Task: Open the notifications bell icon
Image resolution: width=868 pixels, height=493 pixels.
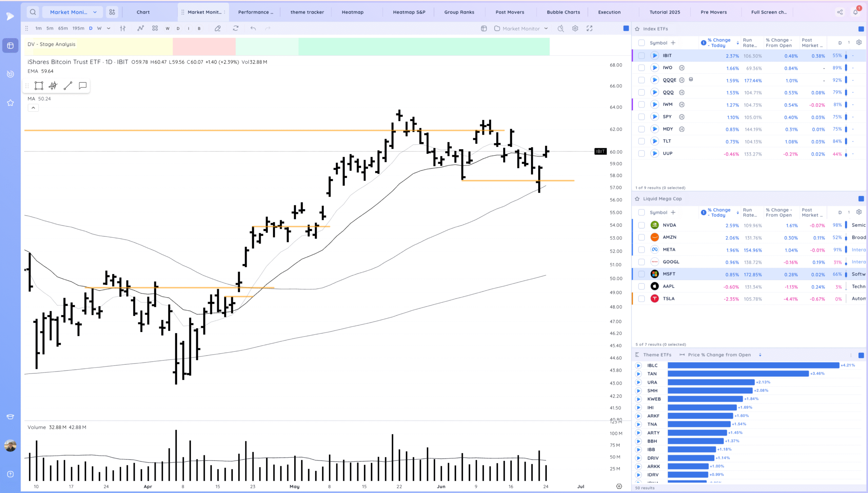Action: point(855,12)
